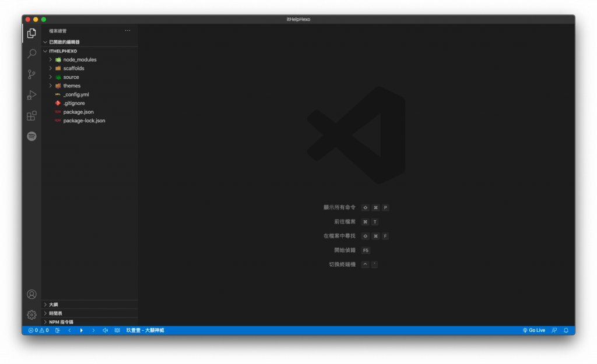
Task: Show errors and warnings count in status bar
Action: (38, 330)
